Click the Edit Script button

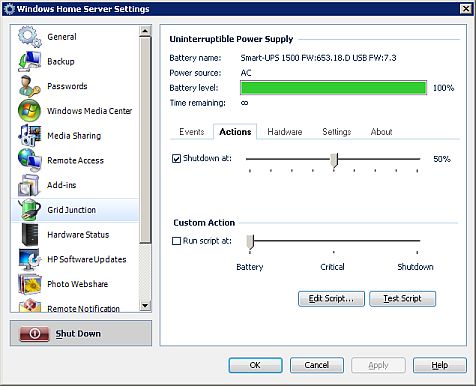pyautogui.click(x=331, y=299)
